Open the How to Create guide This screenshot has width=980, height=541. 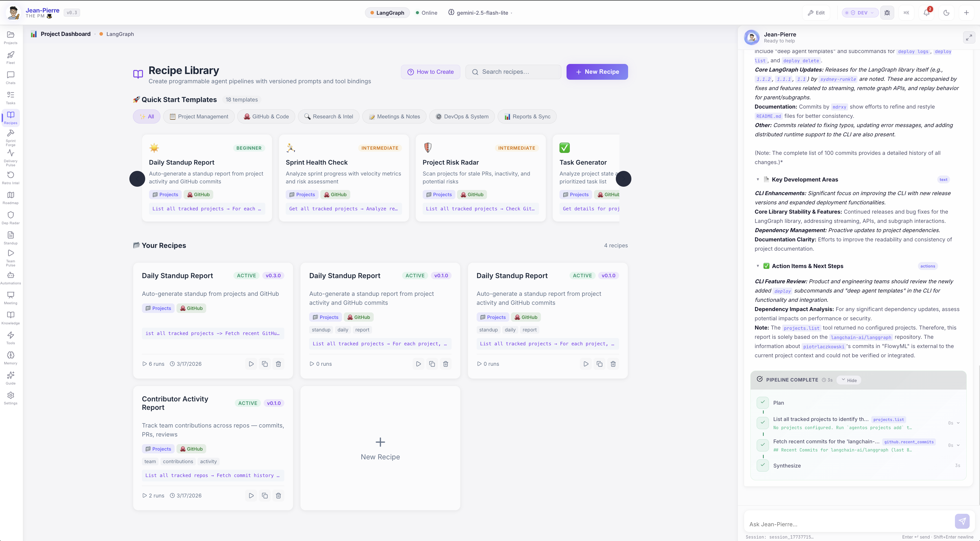430,72
